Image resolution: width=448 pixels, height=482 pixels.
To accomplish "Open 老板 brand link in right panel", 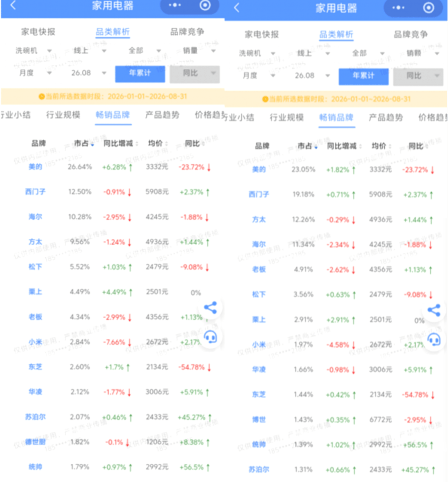I will coord(259,269).
